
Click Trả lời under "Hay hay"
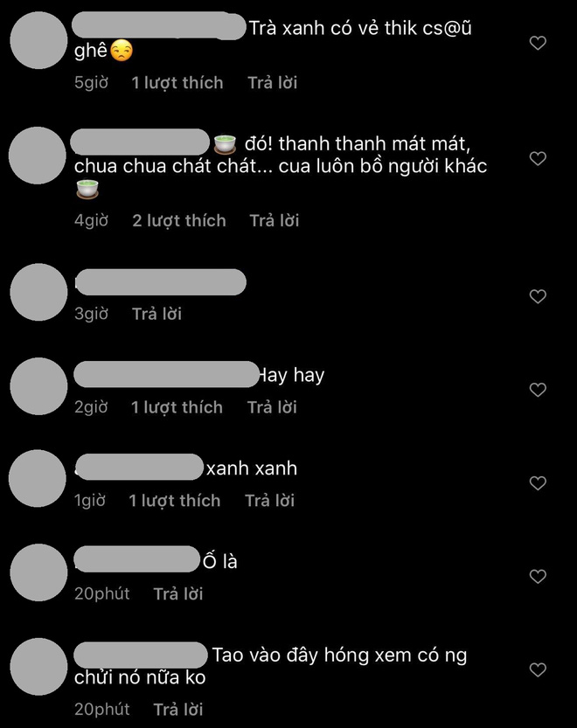pyautogui.click(x=272, y=407)
